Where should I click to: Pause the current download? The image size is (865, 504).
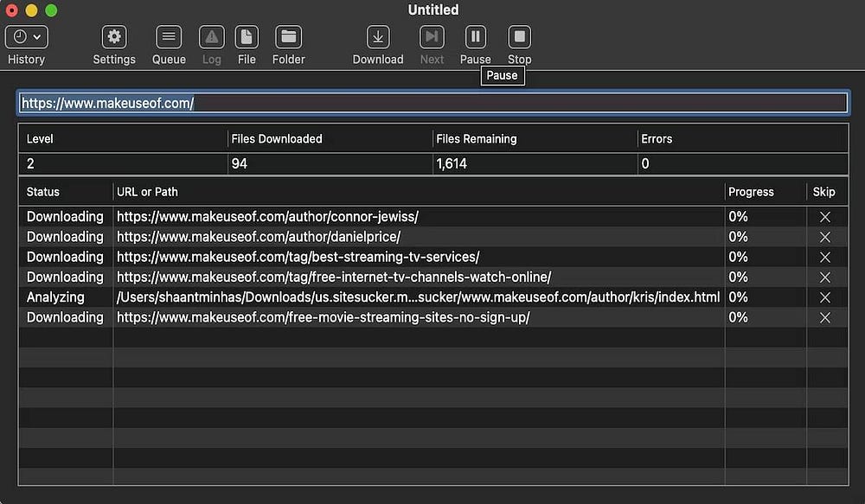[x=475, y=37]
